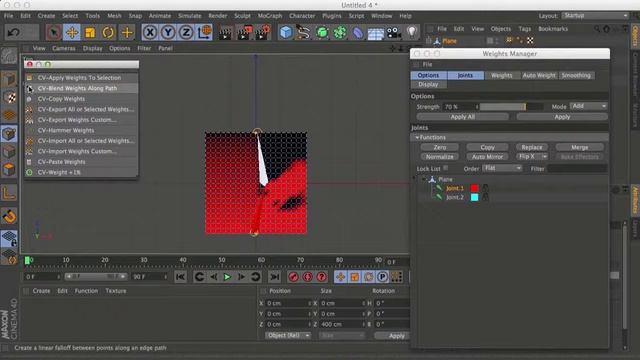Add a camera object
This screenshot has height=360, width=640.
393,33
